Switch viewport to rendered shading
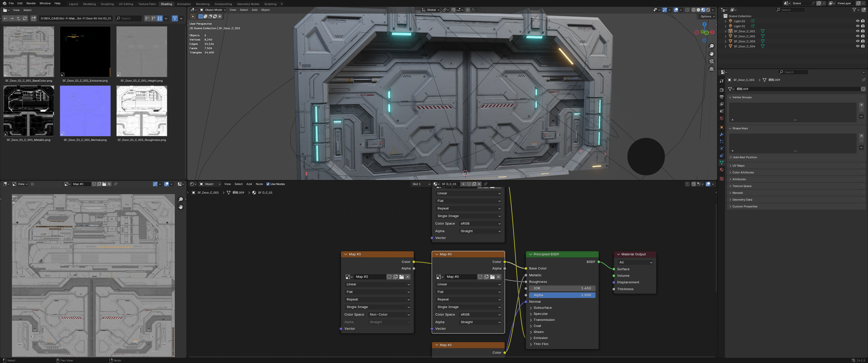 click(708, 10)
